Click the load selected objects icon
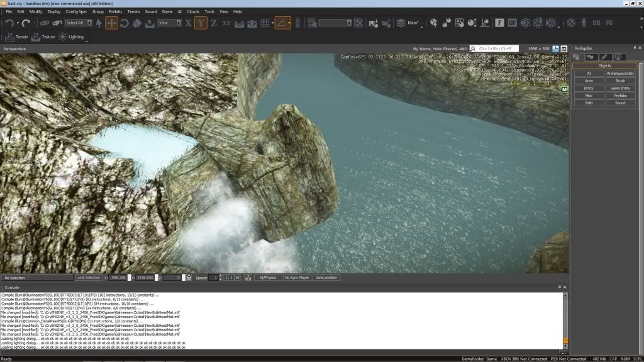644x362 pixels. 386,23
